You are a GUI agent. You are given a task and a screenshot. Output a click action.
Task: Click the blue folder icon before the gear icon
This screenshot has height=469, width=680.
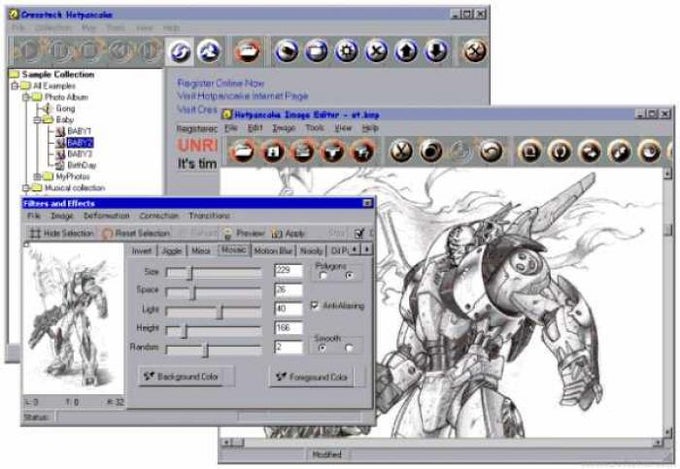click(x=316, y=52)
